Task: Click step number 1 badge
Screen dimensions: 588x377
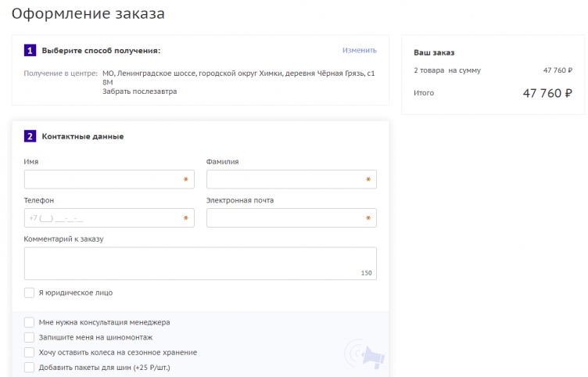Action: tap(30, 50)
